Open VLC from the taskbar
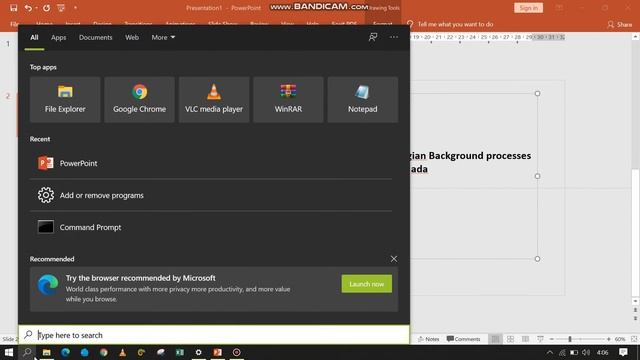 coord(122,352)
